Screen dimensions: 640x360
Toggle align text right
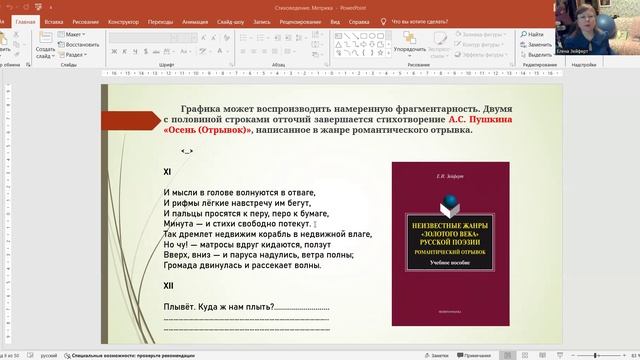(x=264, y=51)
